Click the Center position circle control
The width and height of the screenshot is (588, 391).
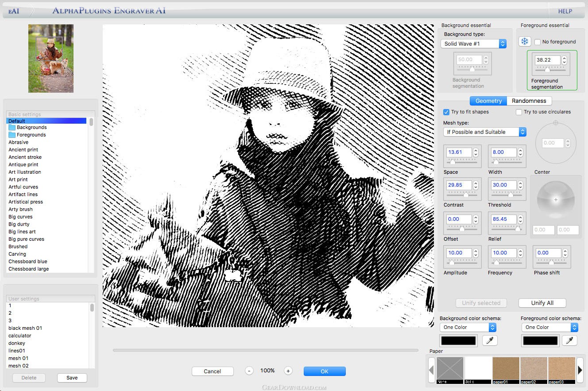pyautogui.click(x=556, y=143)
